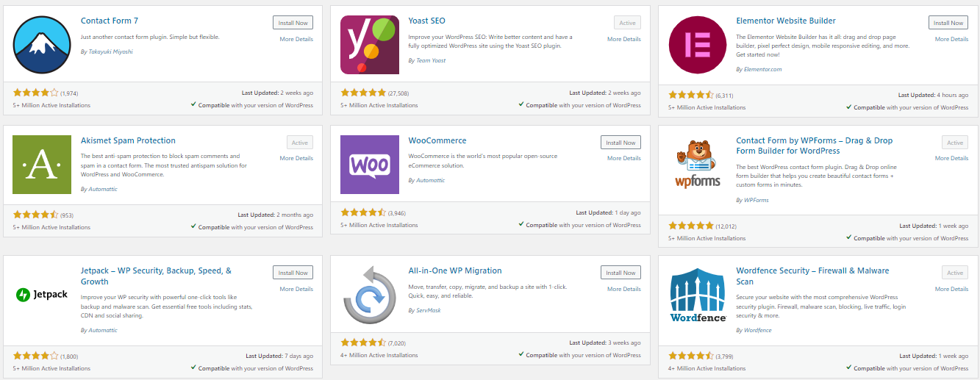Image resolution: width=980 pixels, height=380 pixels.
Task: Click the Contact Form 7 mountain icon
Action: pyautogui.click(x=43, y=45)
